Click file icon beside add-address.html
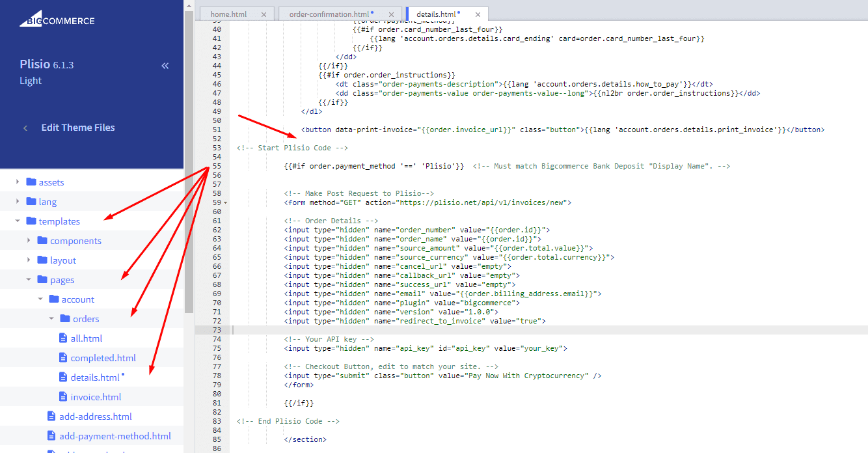Screen dimensions: 868x453 51,417
